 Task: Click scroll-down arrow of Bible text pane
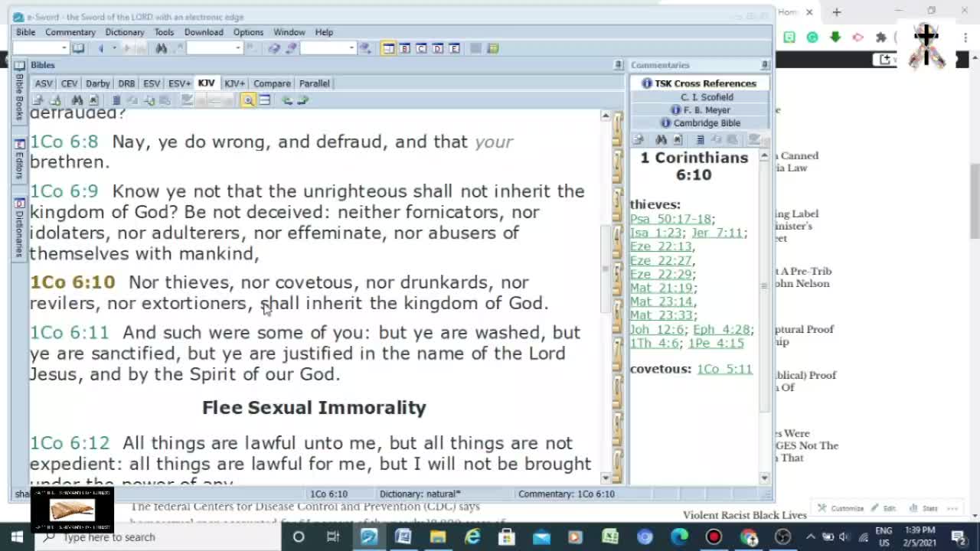click(x=606, y=478)
